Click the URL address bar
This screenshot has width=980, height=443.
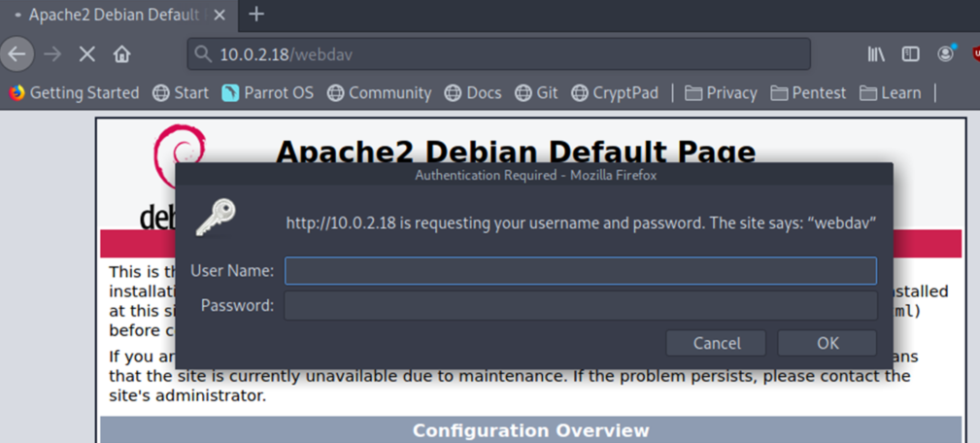pyautogui.click(x=499, y=54)
